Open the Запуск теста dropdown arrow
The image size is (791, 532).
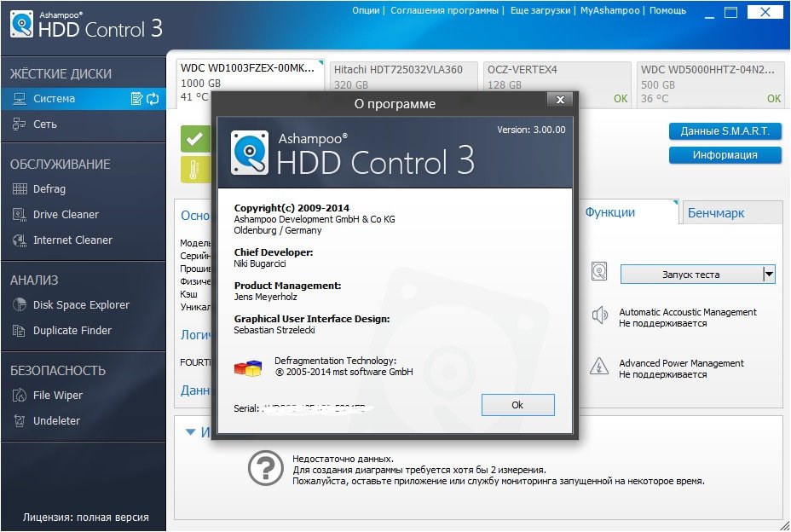click(x=769, y=275)
